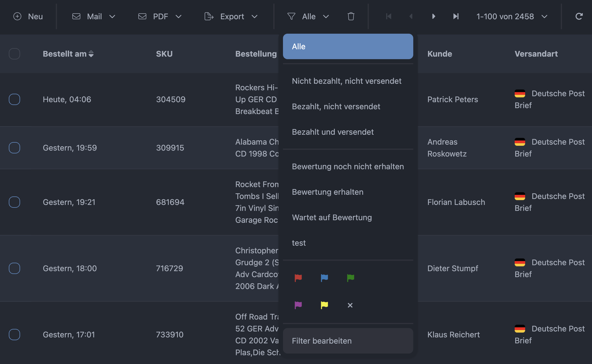
Task: Click the PDF envelope icon
Action: click(142, 16)
